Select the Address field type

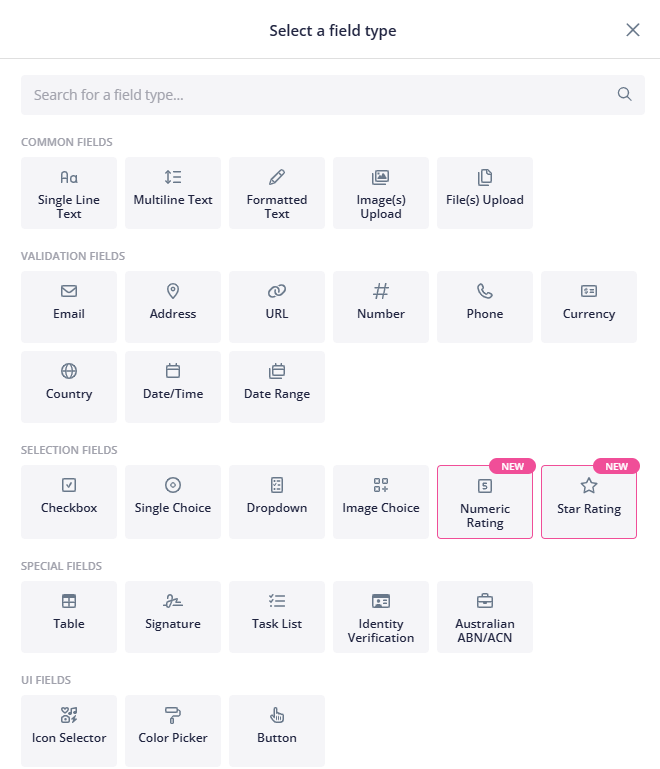point(173,307)
